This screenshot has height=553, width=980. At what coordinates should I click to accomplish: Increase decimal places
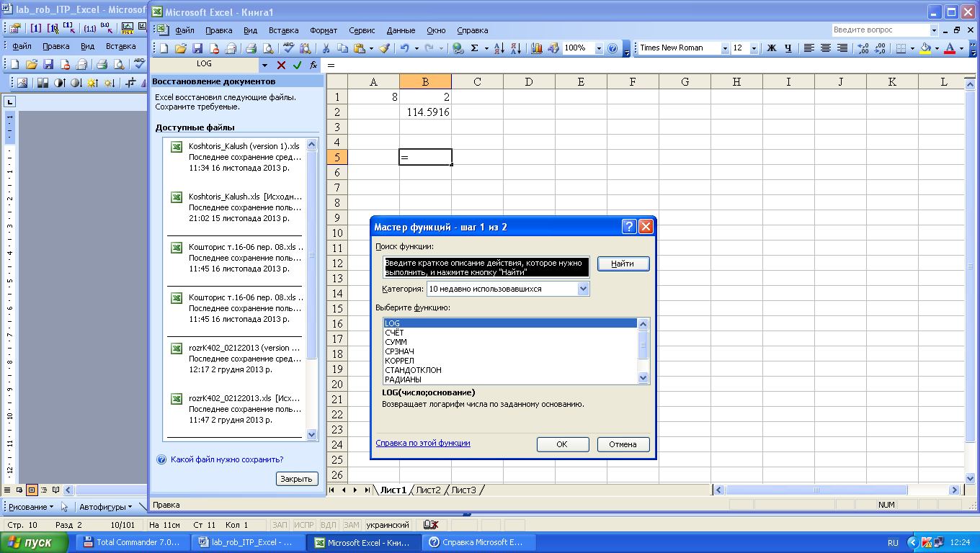863,48
